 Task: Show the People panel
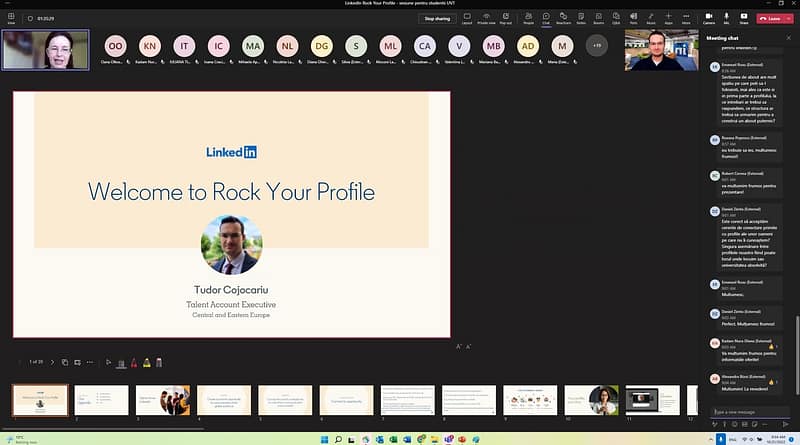click(x=529, y=18)
